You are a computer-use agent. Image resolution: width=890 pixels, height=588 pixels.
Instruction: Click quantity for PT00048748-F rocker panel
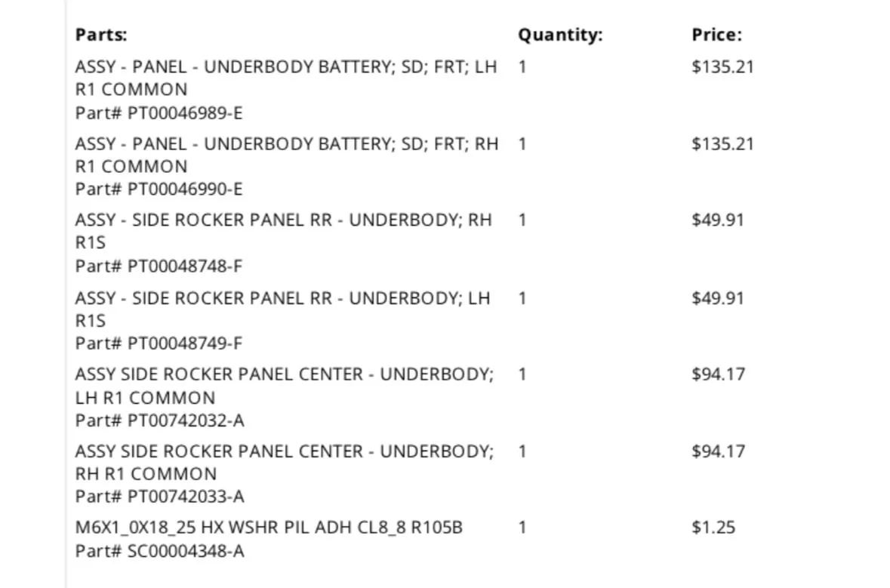(522, 220)
